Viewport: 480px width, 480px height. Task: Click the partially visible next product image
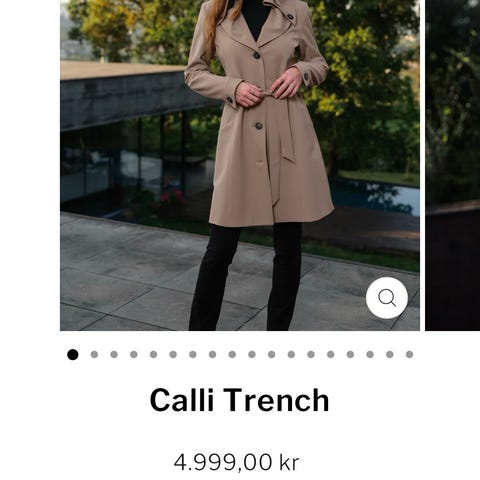tap(453, 165)
